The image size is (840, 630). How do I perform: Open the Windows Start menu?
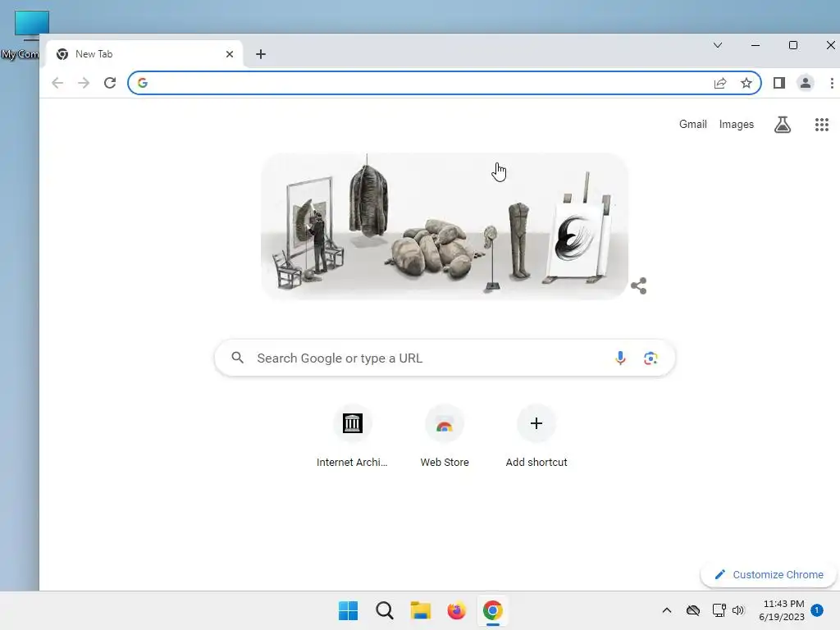(x=348, y=610)
